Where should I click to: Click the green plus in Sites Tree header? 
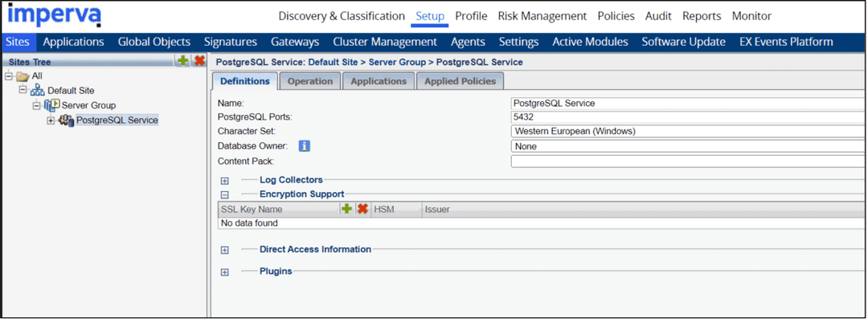pos(182,61)
